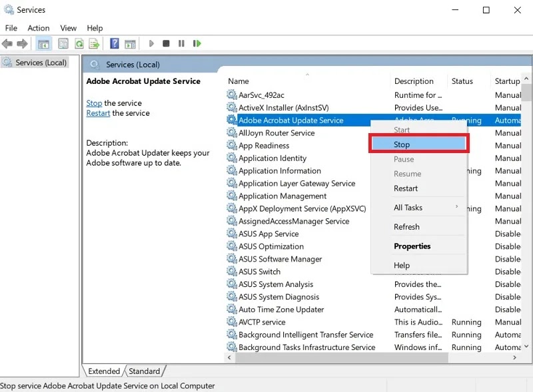
Task: Open the View menu
Action: click(69, 28)
